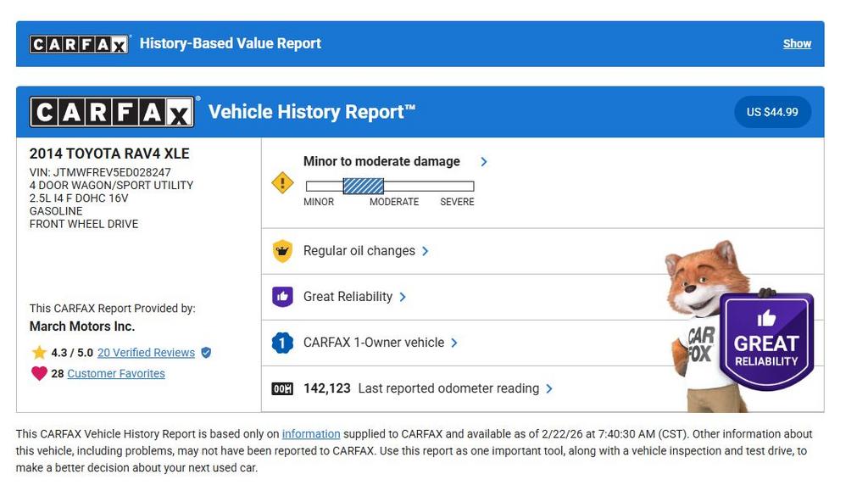Click the blue verified checkmark badge
Viewport: 868px width, 491px height.
pyautogui.click(x=206, y=353)
